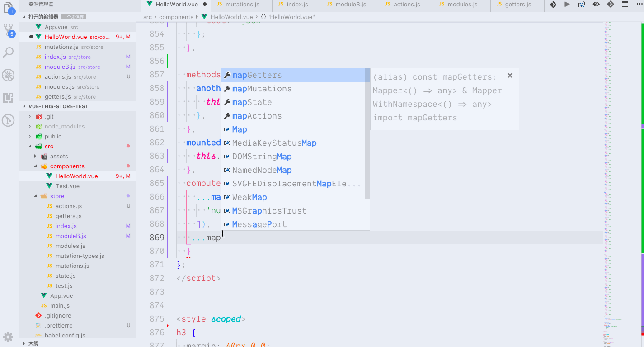Open Test.vue in the components folder

(78, 186)
